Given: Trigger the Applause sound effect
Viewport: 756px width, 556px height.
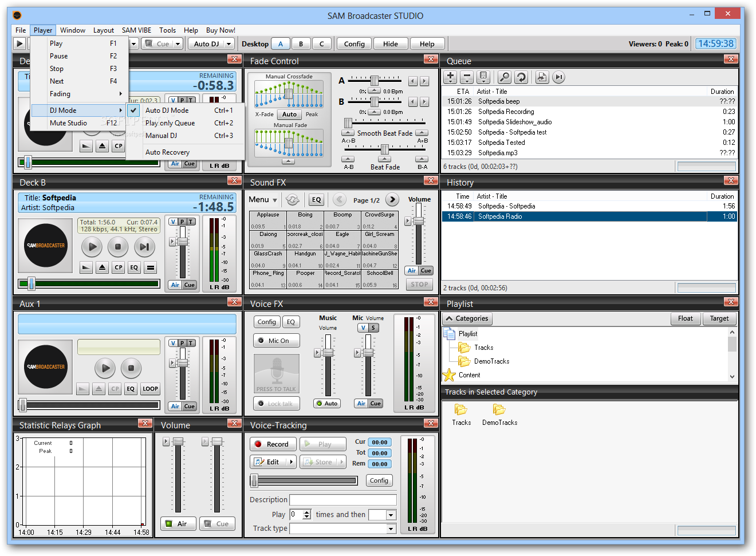Looking at the screenshot, I should pos(268,220).
